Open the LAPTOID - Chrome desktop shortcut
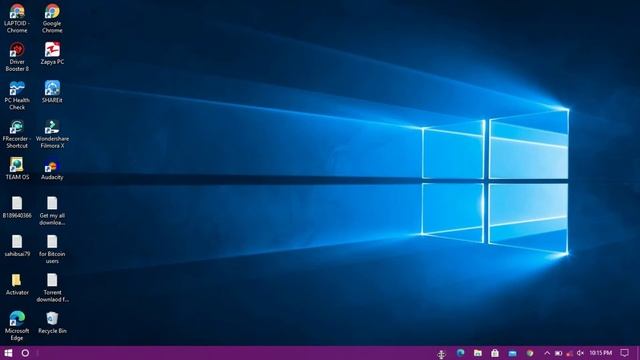 point(17,18)
